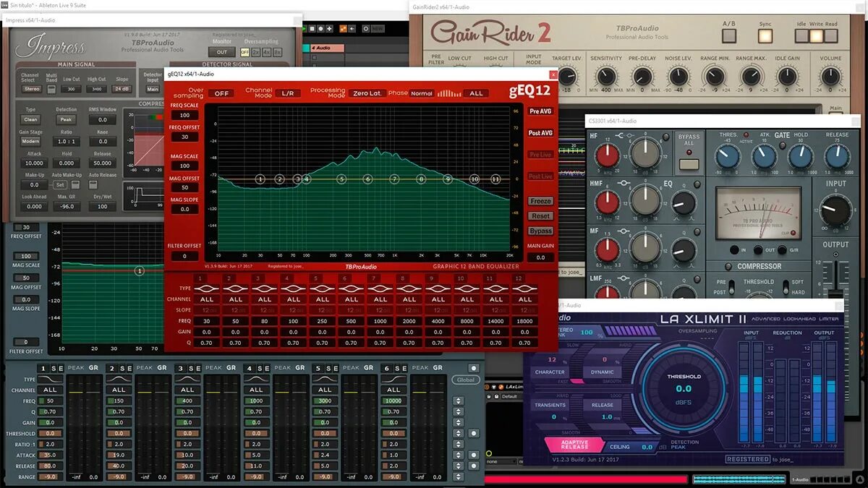The height and width of the screenshot is (488, 868).
Task: Click the Freeze button in gEQ12
Action: pos(541,201)
